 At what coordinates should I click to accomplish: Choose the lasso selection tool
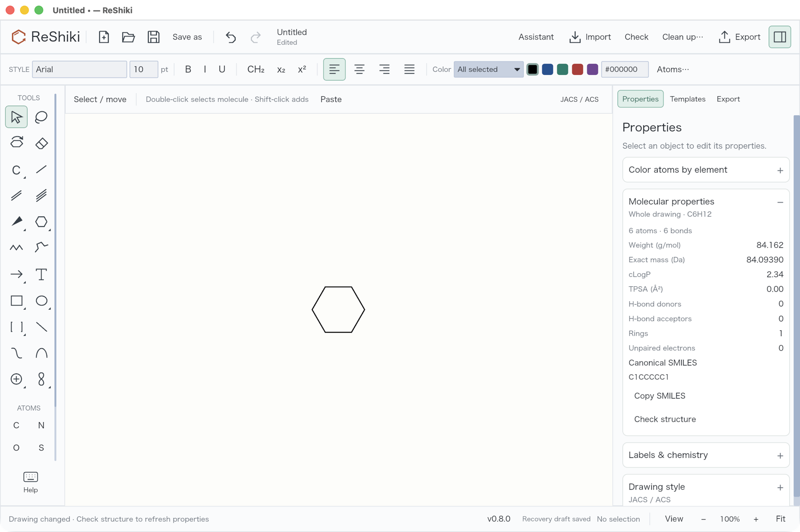[41, 117]
